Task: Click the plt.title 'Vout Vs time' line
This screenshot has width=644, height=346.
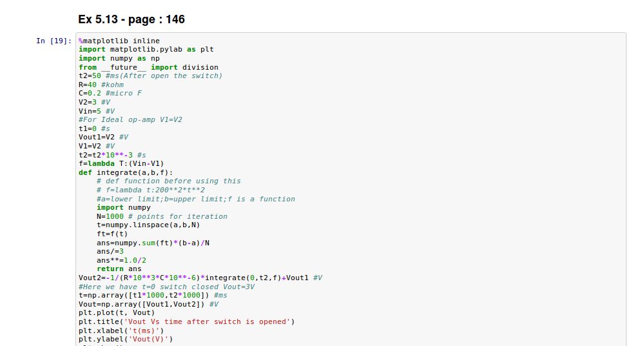Action: click(x=186, y=321)
